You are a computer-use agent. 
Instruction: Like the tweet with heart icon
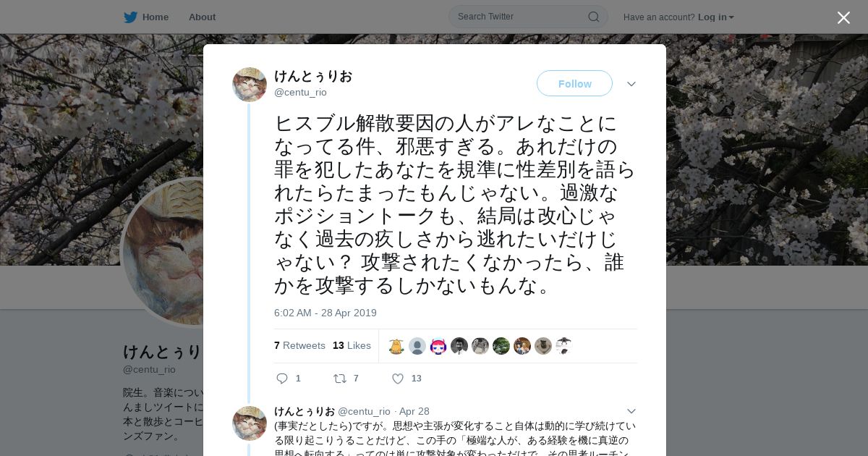[x=398, y=379]
